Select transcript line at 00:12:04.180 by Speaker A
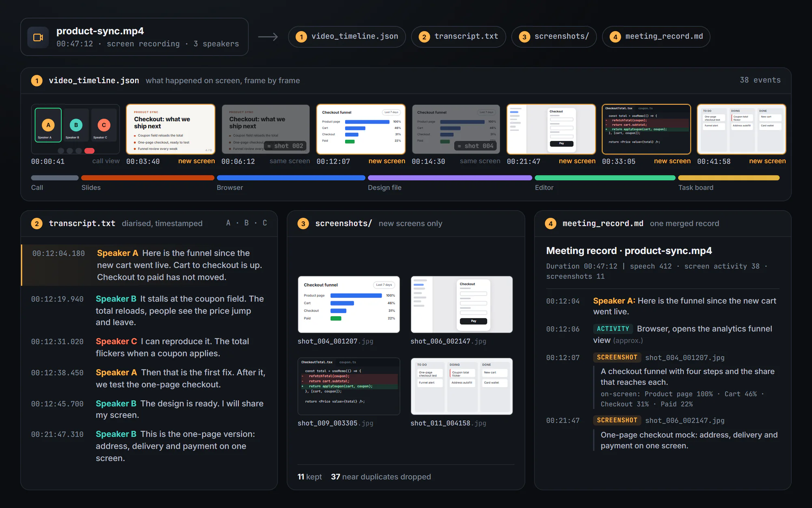 149,265
